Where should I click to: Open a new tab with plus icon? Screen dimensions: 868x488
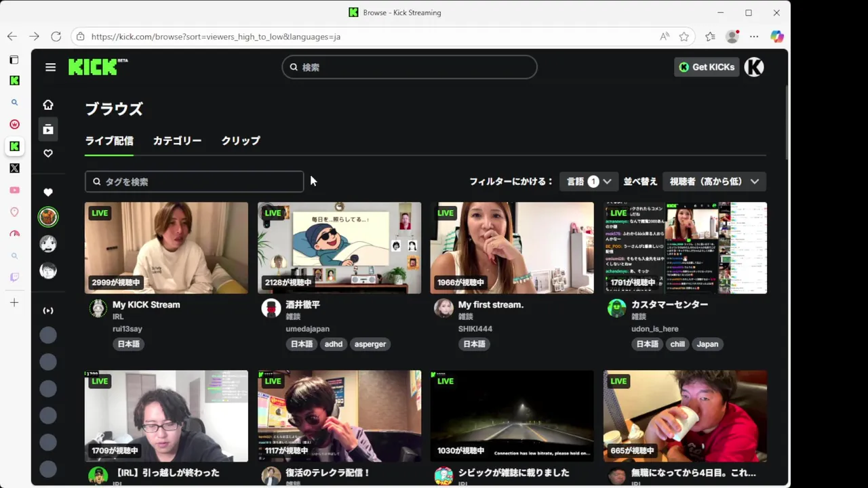(14, 302)
